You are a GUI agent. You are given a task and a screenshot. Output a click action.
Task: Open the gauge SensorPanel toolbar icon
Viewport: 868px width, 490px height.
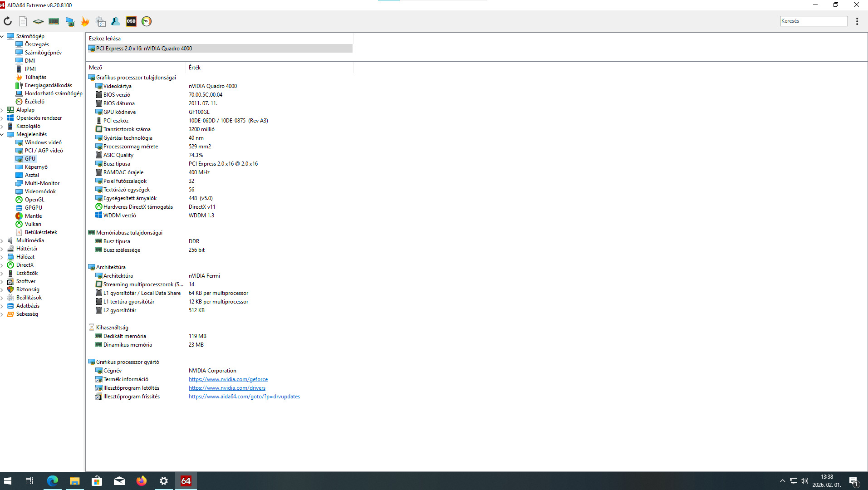[x=147, y=21]
